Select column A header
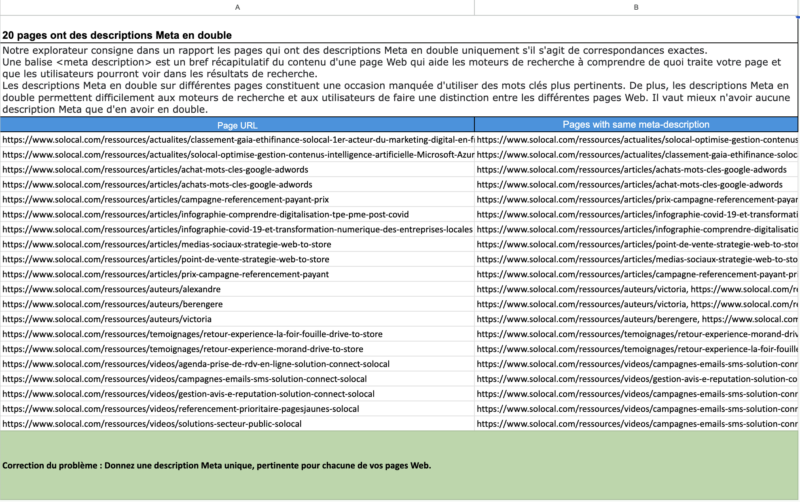 [x=237, y=7]
